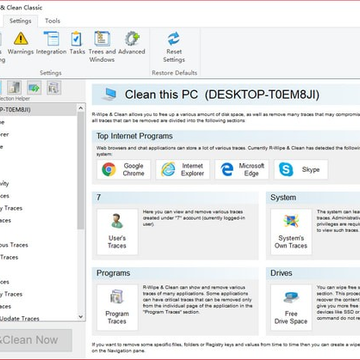Open System's Own Traces section
This screenshot has height=360, width=360.
[291, 232]
